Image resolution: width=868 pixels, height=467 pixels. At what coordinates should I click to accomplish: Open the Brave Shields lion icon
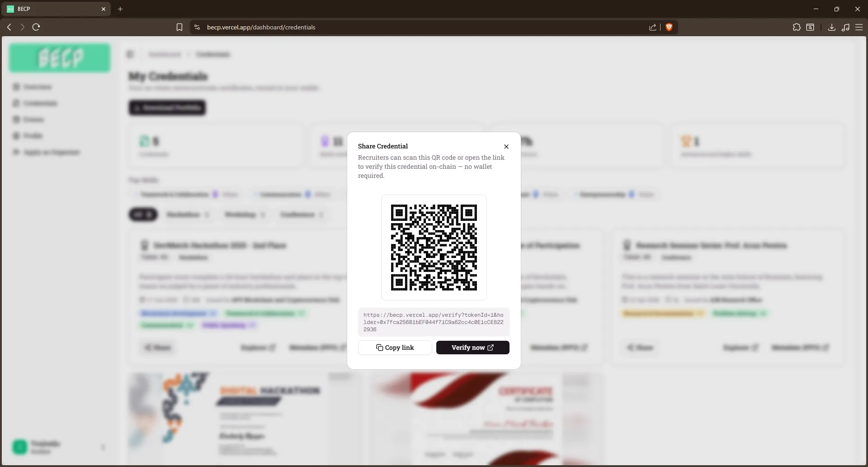tap(669, 27)
